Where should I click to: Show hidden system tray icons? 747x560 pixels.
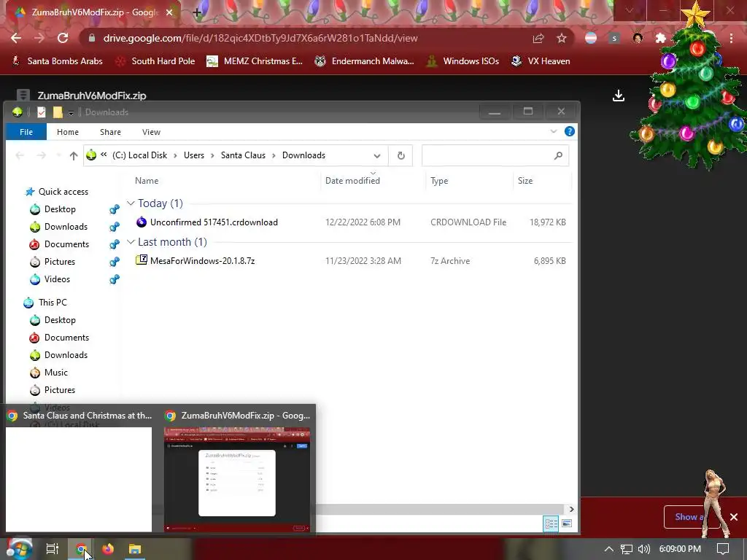[x=609, y=549]
